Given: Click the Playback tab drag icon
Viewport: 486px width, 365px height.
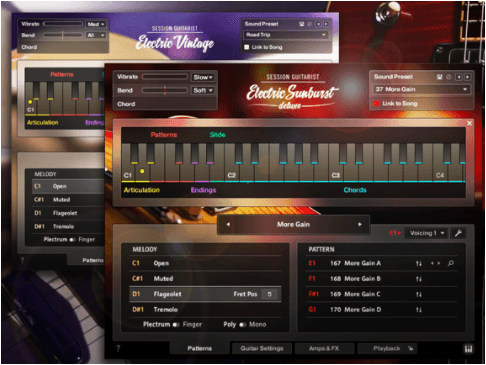Looking at the screenshot, I should (x=411, y=349).
